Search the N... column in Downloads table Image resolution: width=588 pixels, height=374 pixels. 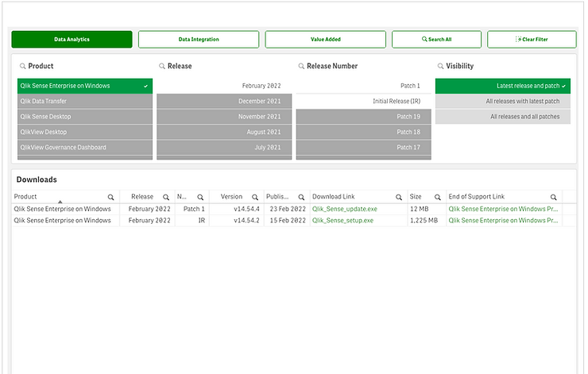(200, 197)
